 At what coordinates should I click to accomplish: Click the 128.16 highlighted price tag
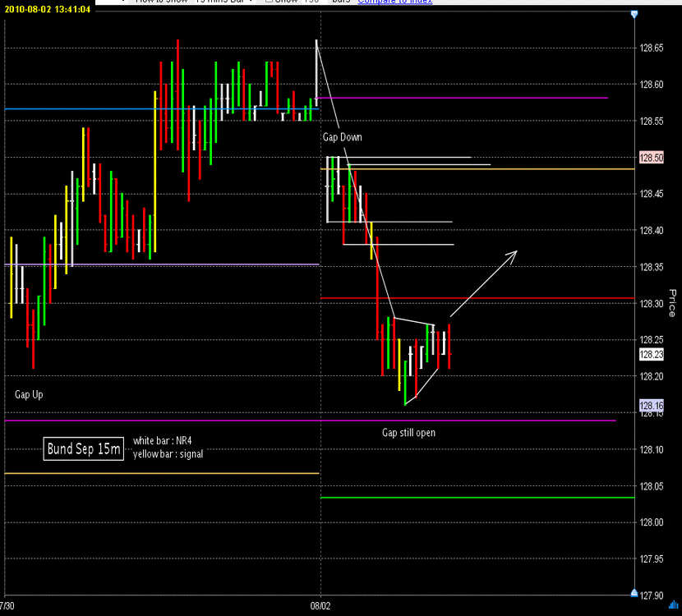[x=652, y=406]
